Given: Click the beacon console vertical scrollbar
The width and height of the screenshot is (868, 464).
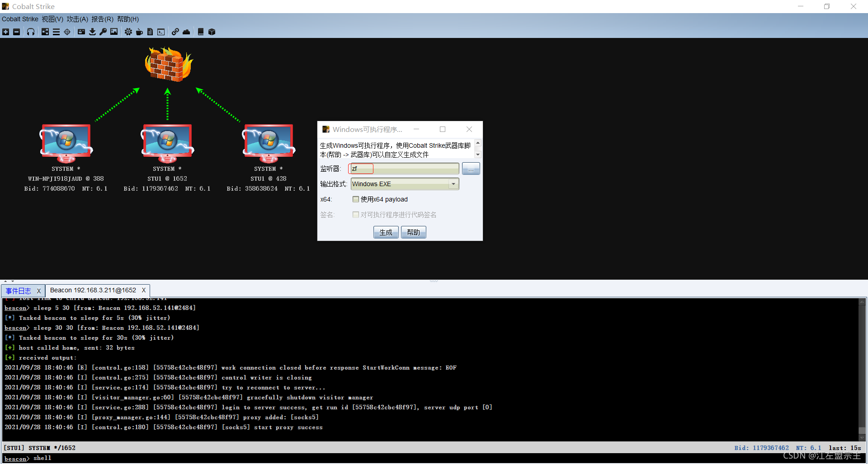Looking at the screenshot, I should pos(862,369).
